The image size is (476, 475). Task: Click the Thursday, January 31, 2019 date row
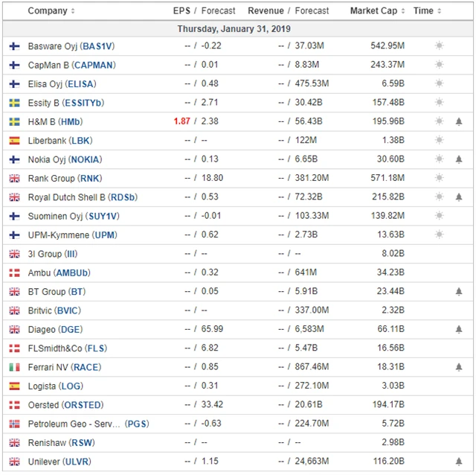point(234,28)
